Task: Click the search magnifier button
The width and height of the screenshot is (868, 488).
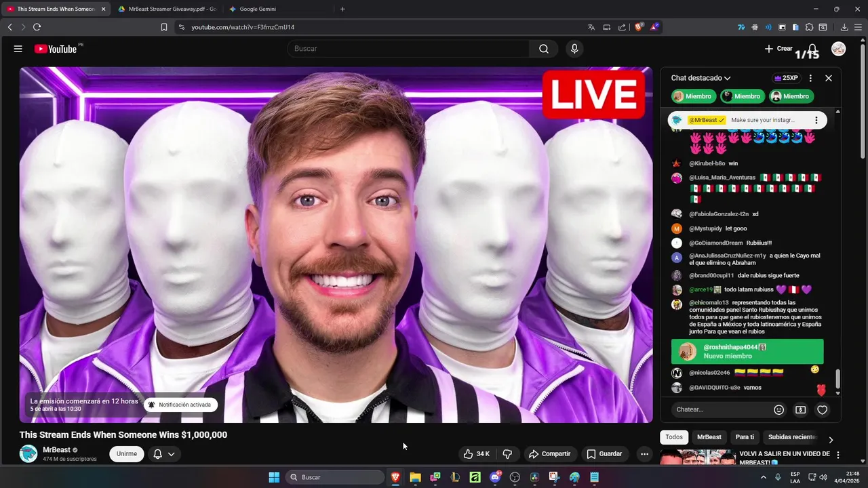Action: click(544, 49)
